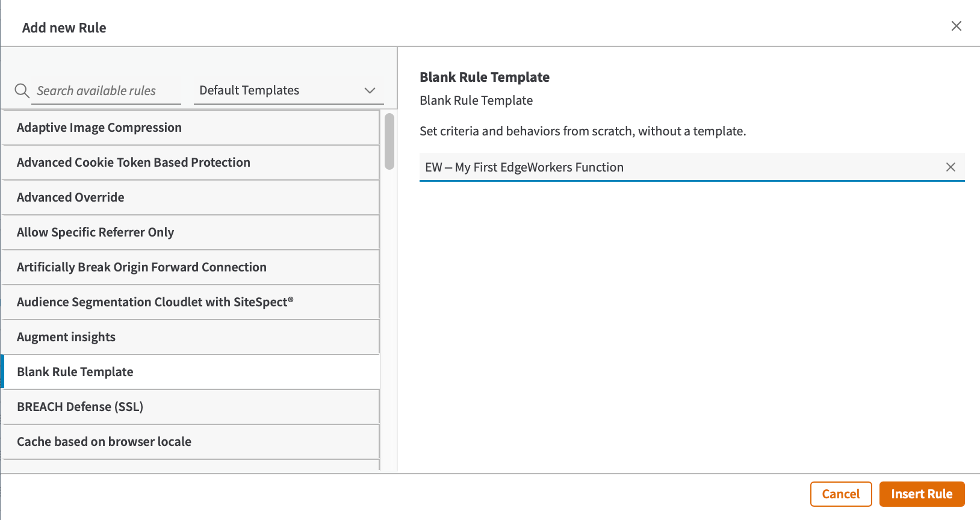The image size is (980, 520).
Task: Open the Default Templates dropdown
Action: 288,90
